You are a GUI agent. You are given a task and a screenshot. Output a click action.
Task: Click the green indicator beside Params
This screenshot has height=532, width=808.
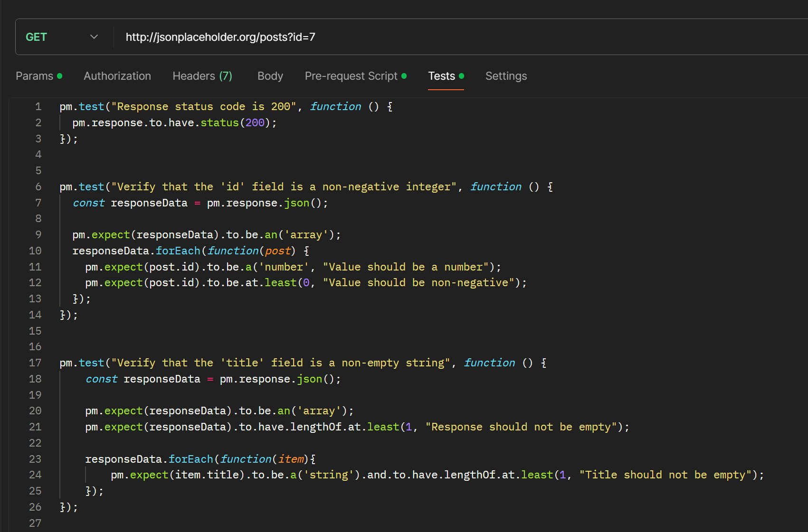point(59,75)
